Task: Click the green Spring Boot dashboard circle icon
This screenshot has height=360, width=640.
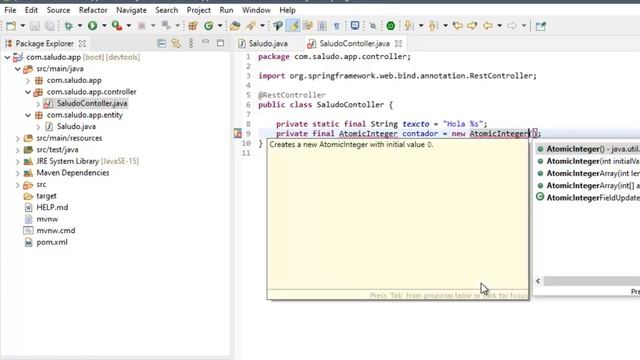Action: tap(391, 26)
